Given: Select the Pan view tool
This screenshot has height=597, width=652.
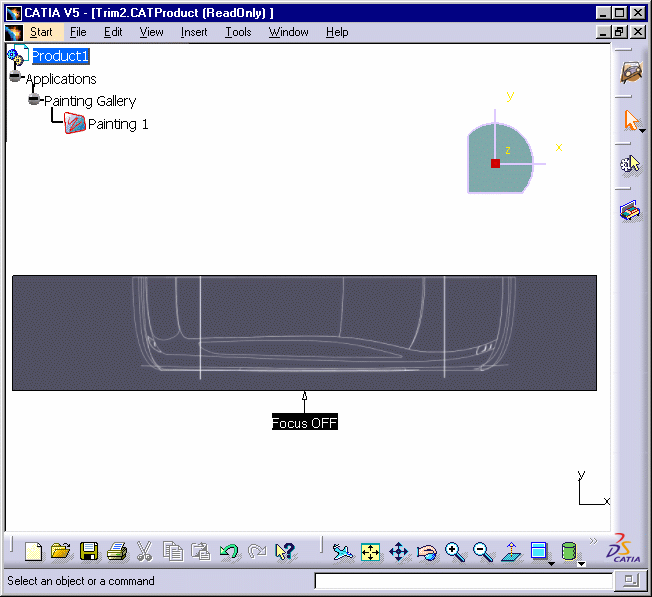Looking at the screenshot, I should click(x=398, y=551).
